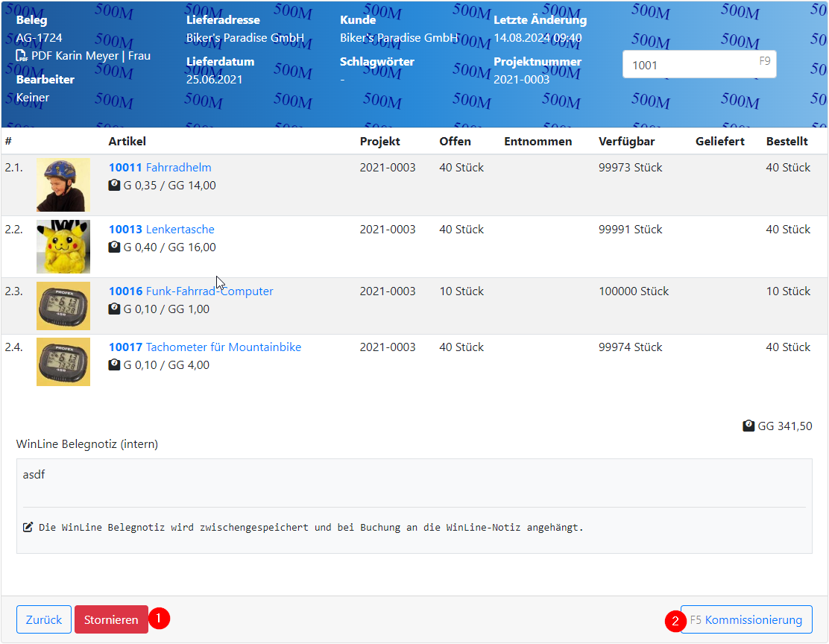
Task: Click the weight icon under Funk-Fahrrad-Computer
Action: pos(114,309)
